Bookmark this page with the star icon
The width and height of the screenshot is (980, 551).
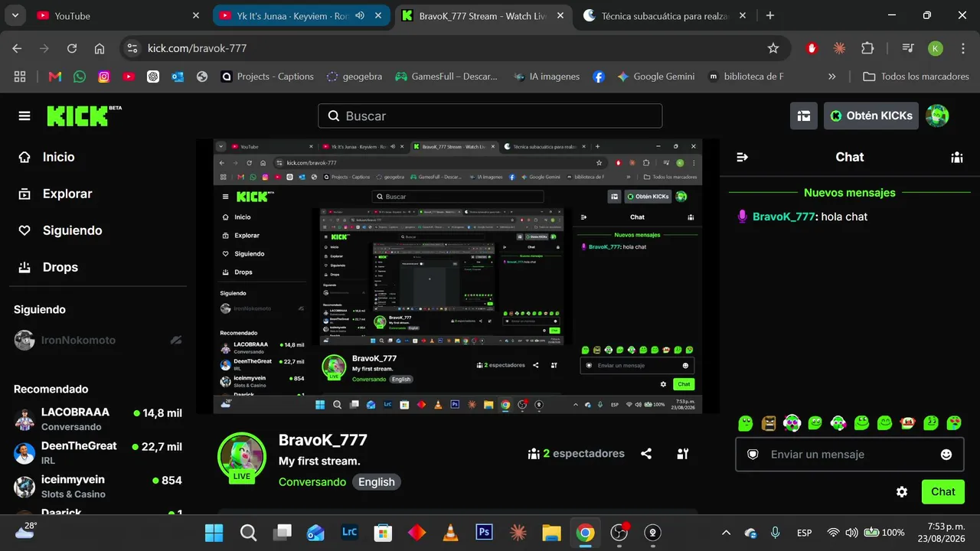[x=773, y=48]
